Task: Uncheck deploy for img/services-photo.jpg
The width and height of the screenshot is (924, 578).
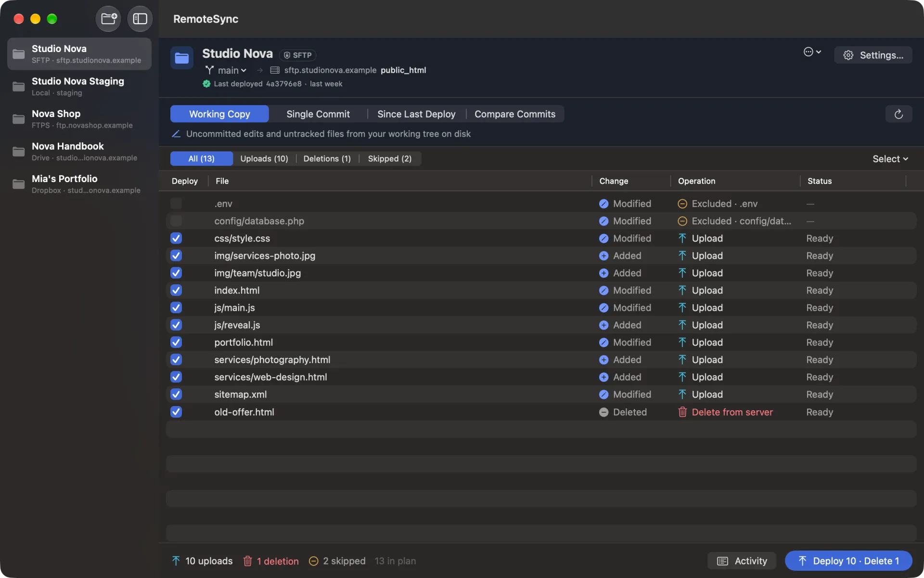Action: [176, 256]
